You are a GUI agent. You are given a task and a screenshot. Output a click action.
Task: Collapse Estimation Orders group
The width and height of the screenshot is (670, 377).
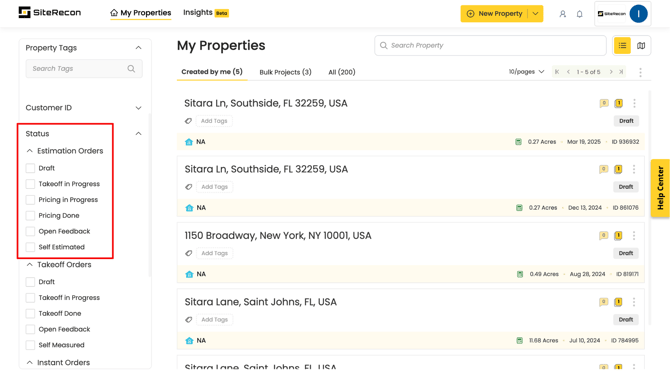coord(29,150)
